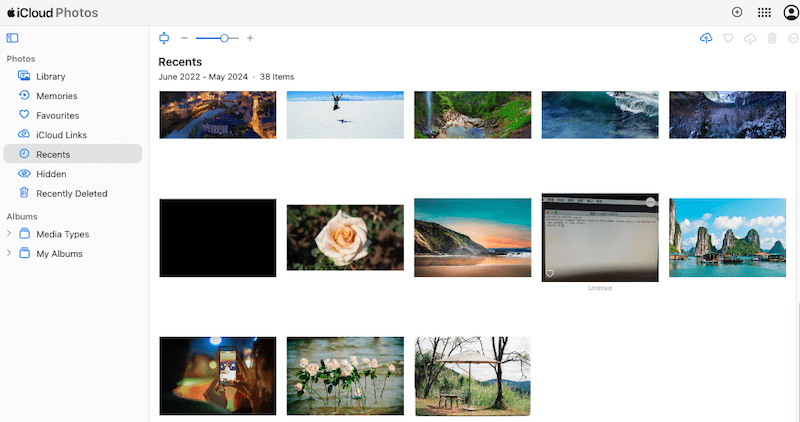The image size is (800, 422).
Task: Open the Hidden album
Action: (x=72, y=174)
